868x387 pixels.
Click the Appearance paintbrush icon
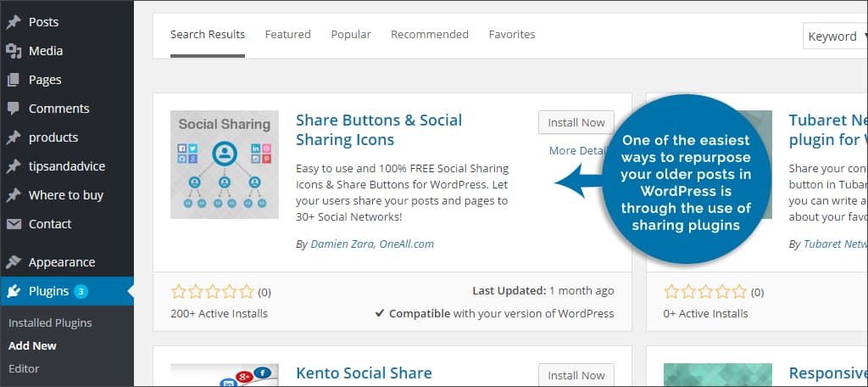coord(14,262)
